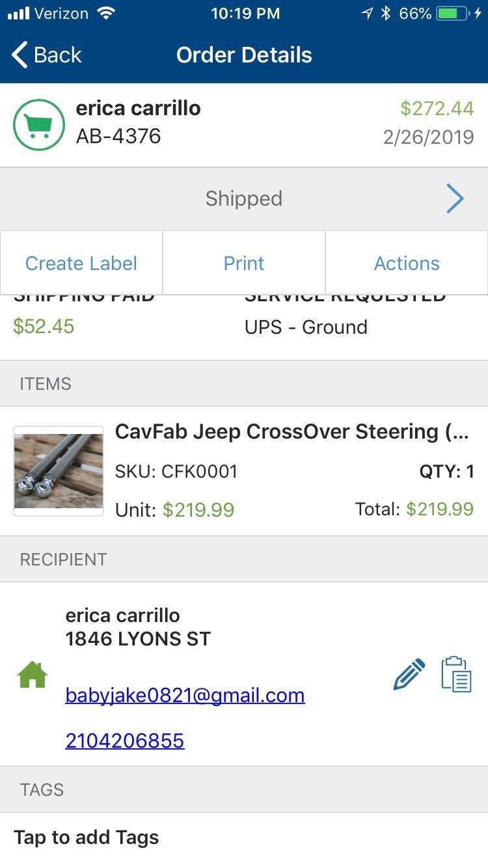Tap the Bluetooth status icon
488x868 pixels.
[x=386, y=14]
